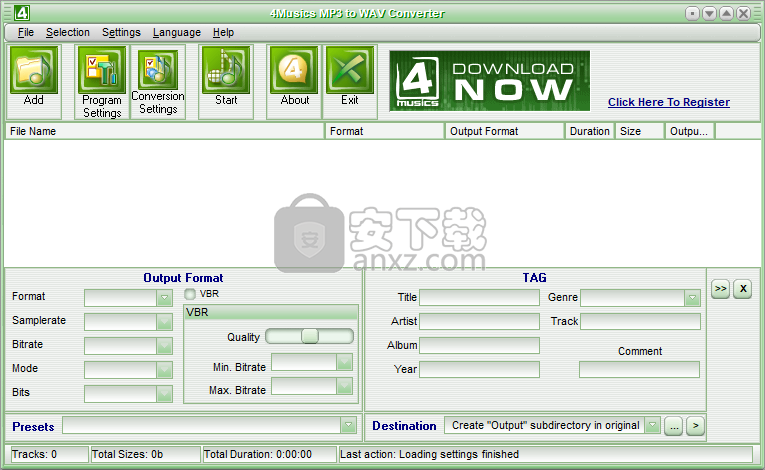Open the About toolbar icon
Image resolution: width=765 pixels, height=470 pixels.
(x=294, y=70)
